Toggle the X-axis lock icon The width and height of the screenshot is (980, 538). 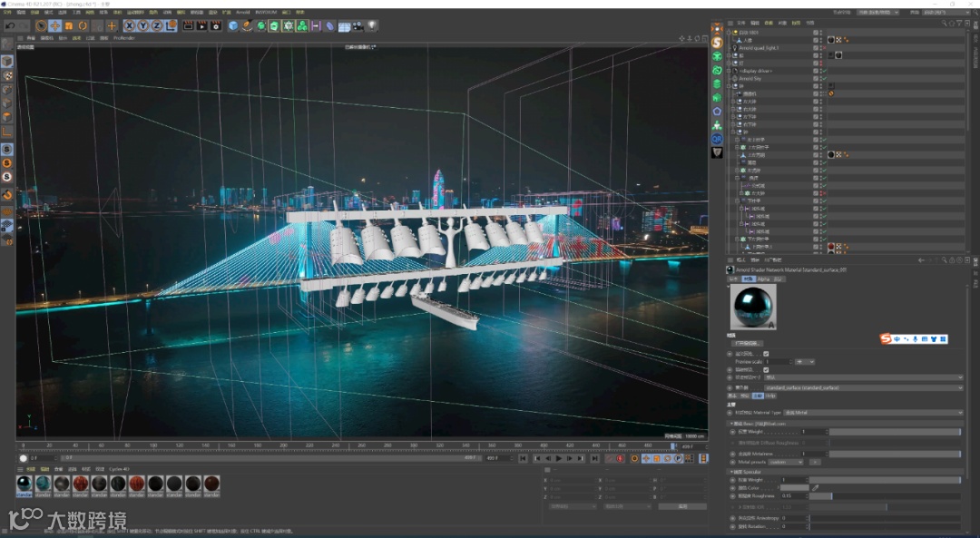tap(129, 25)
